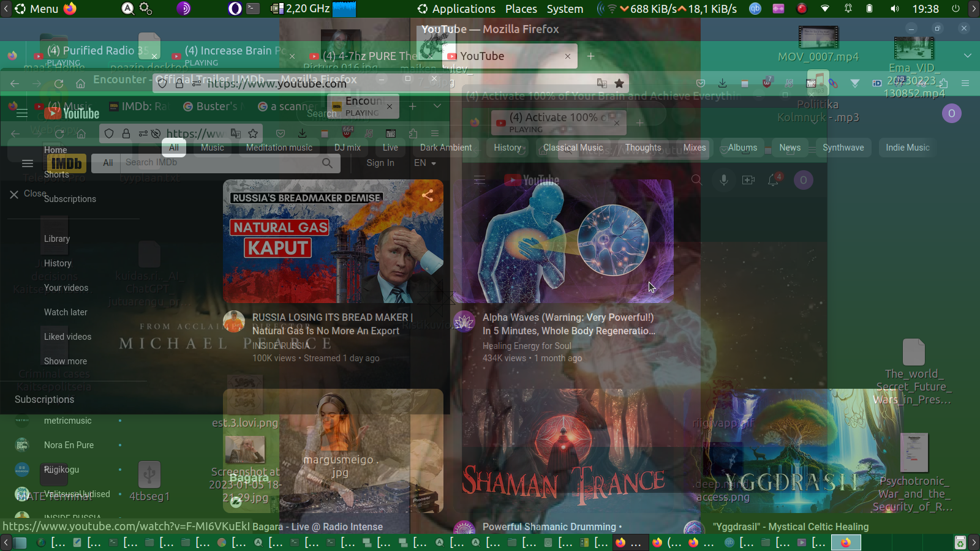This screenshot has height=551, width=980.
Task: Open the Healing Energy for Soul channel link
Action: 527,346
